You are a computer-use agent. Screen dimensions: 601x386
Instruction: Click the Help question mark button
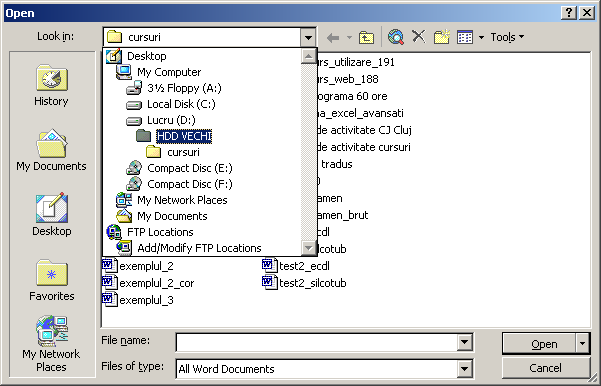pos(569,13)
